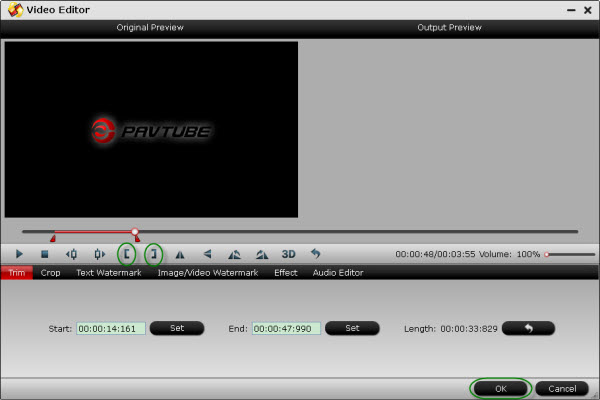Step to the previous frame
This screenshot has height=400, width=600.
click(72, 254)
